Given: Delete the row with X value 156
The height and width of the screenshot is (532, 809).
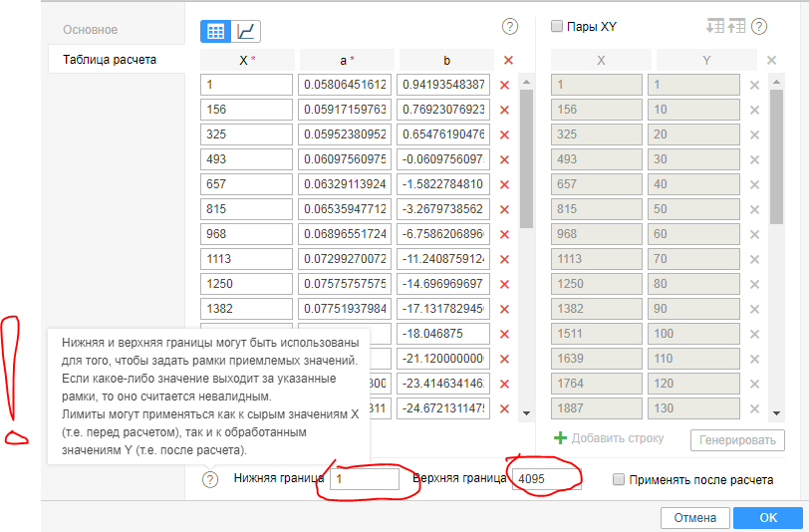Looking at the screenshot, I should pos(504,110).
